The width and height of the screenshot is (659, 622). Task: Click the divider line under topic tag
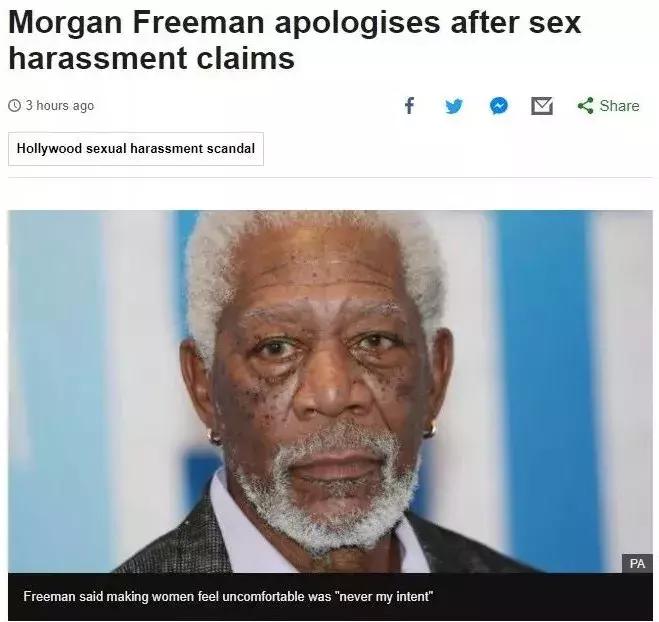[x=330, y=177]
